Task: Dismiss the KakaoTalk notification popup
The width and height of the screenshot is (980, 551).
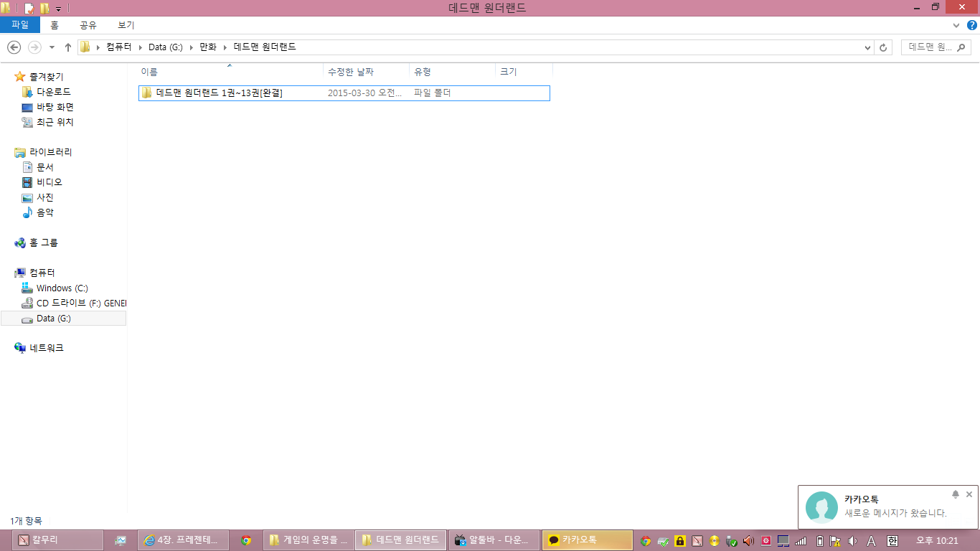Action: [969, 494]
